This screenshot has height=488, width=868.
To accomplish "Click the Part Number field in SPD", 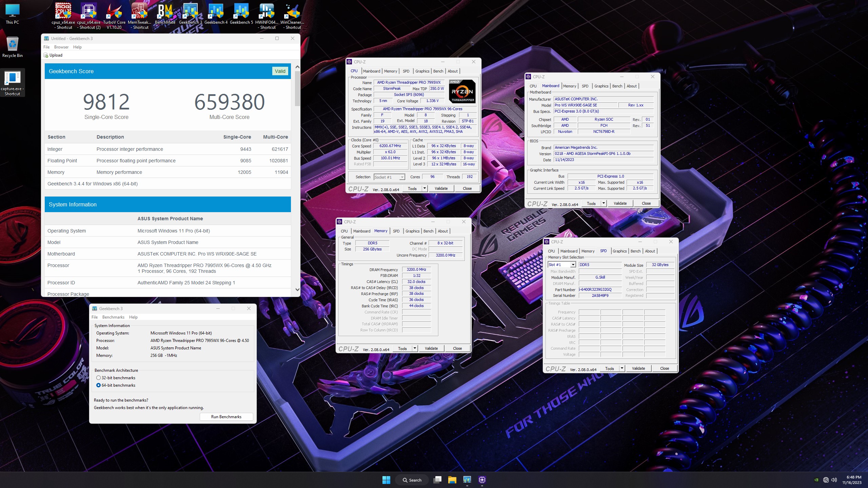I will pyautogui.click(x=600, y=289).
